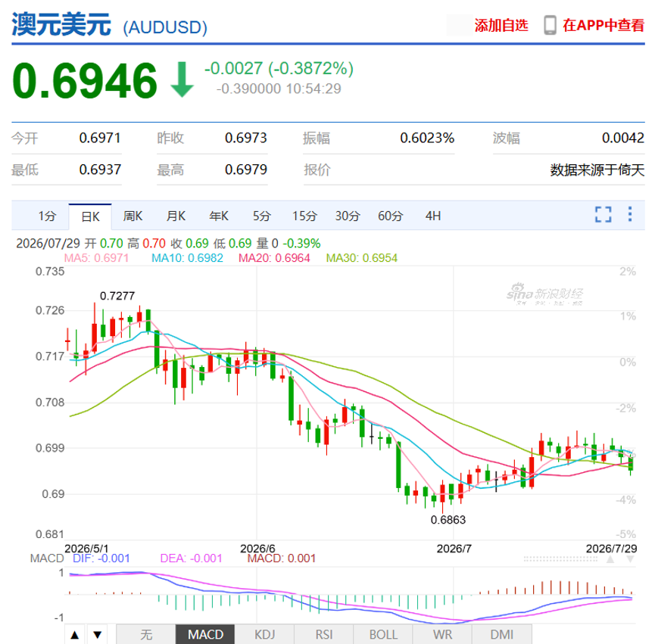Click the 最低 value 0.6937

(x=100, y=170)
